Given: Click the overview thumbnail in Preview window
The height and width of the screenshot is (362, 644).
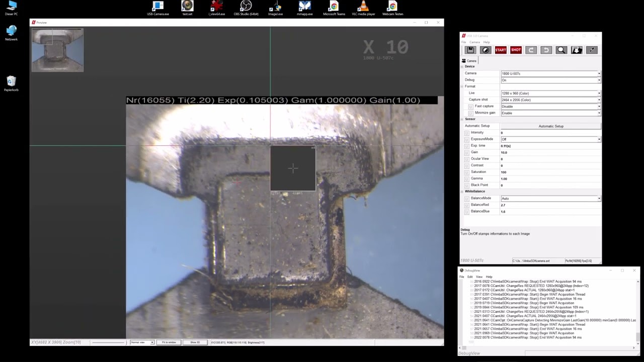Looking at the screenshot, I should click(x=57, y=50).
